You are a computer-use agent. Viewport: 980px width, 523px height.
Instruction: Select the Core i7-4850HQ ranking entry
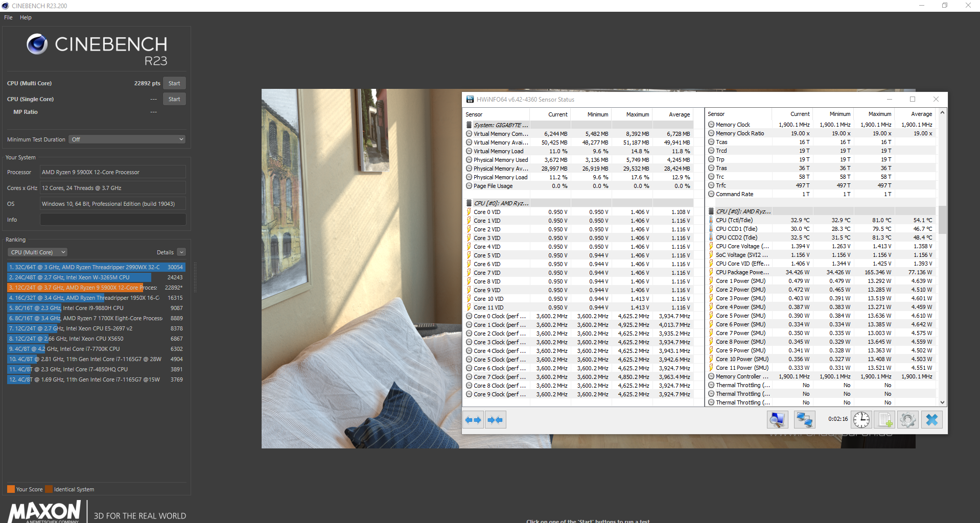tap(96, 369)
